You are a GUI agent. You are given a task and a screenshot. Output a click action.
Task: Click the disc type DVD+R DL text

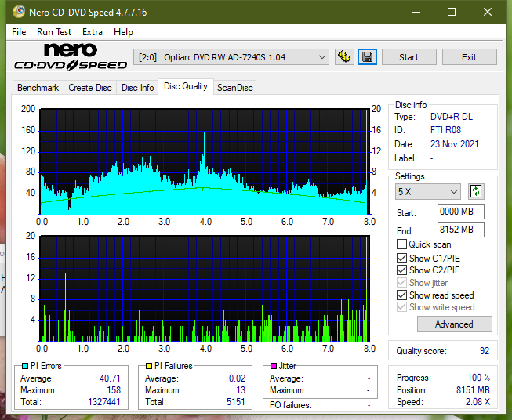click(x=452, y=117)
